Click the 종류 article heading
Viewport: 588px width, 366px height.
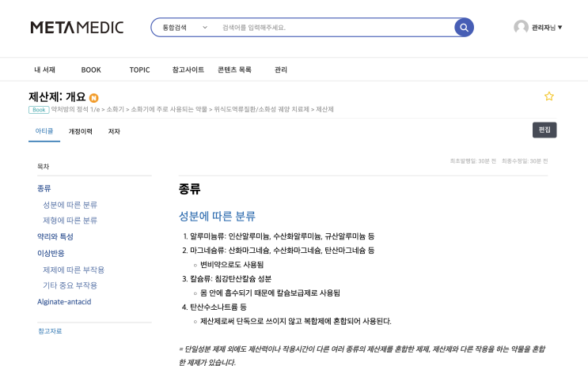click(x=189, y=188)
